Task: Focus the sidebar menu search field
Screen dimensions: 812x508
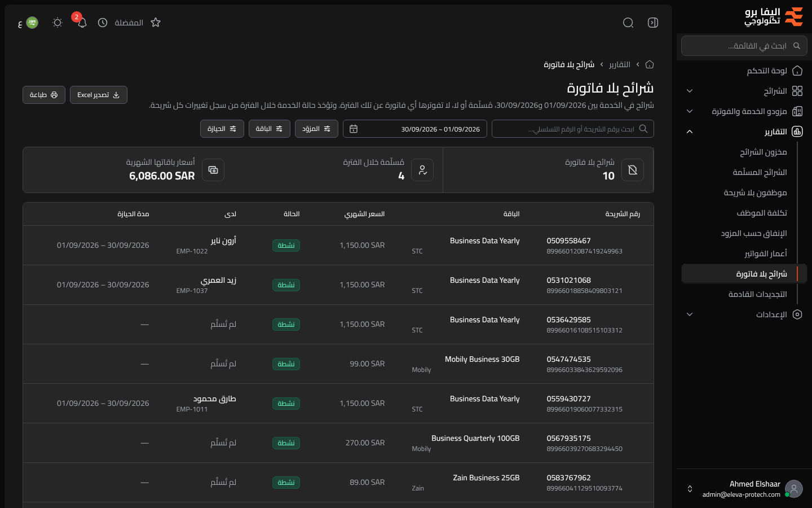Action: click(744, 46)
